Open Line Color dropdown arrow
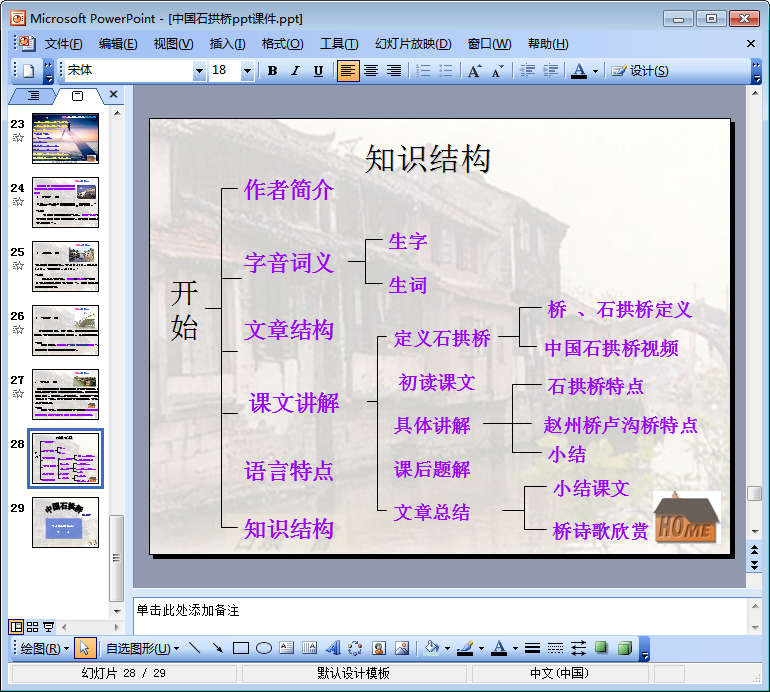Image resolution: width=770 pixels, height=692 pixels. pyautogui.click(x=482, y=649)
